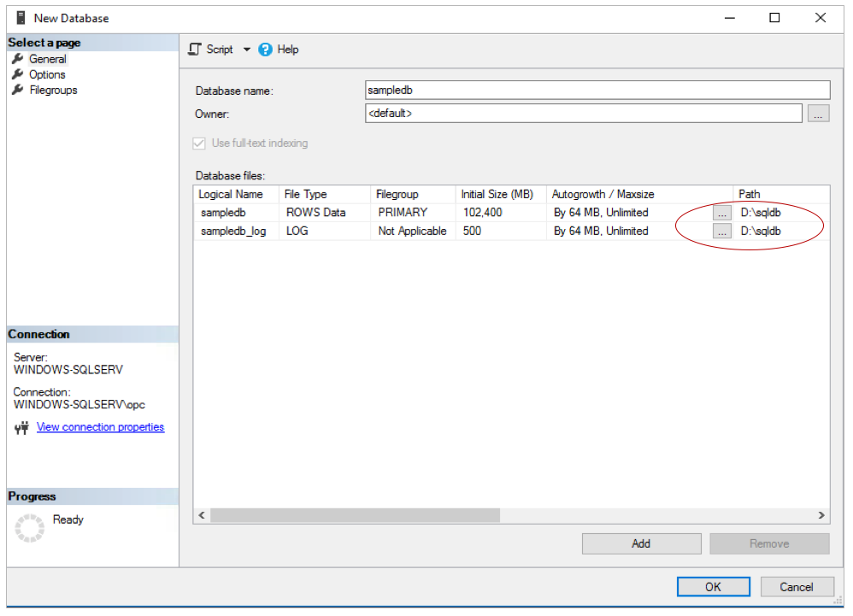Click the Script toolbar icon
This screenshot has width=853, height=616.
tap(194, 50)
